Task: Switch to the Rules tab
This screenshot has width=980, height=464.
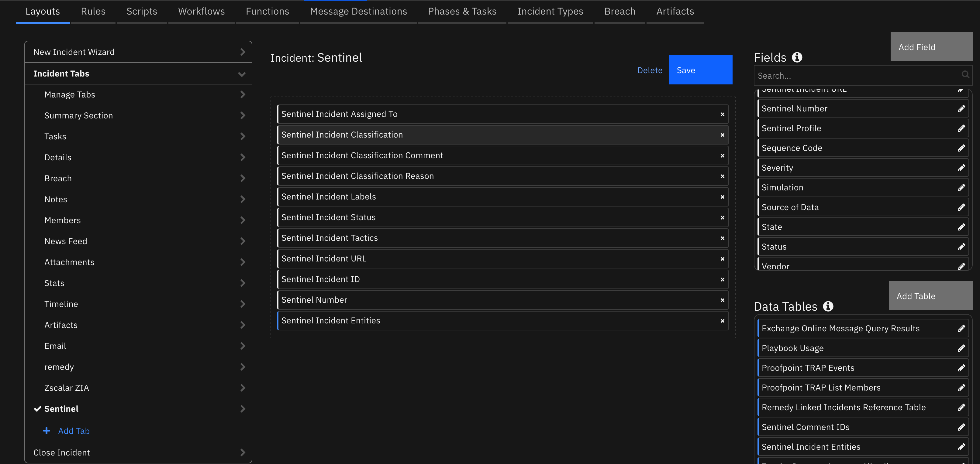Action: [93, 12]
